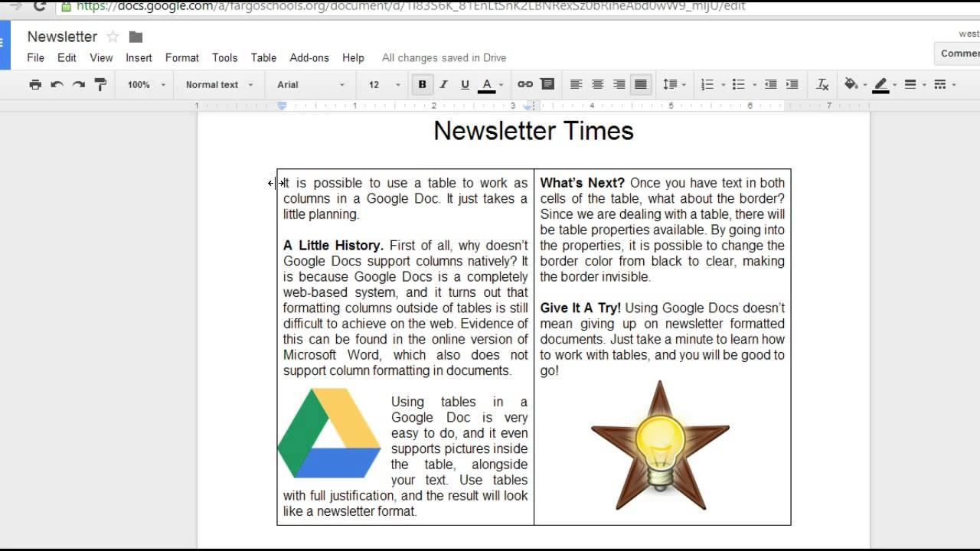Screen dimensions: 980x551
Task: Open the border width dropdown
Action: tap(915, 85)
